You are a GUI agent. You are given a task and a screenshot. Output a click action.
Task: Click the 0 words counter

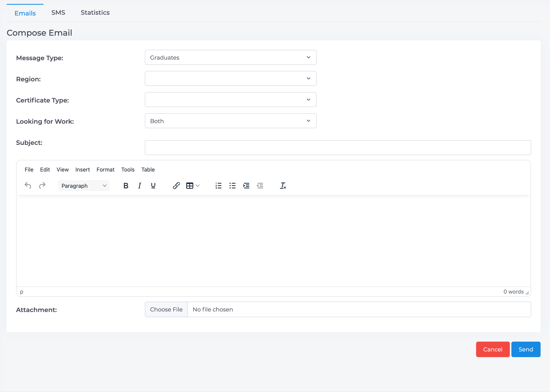pyautogui.click(x=514, y=292)
